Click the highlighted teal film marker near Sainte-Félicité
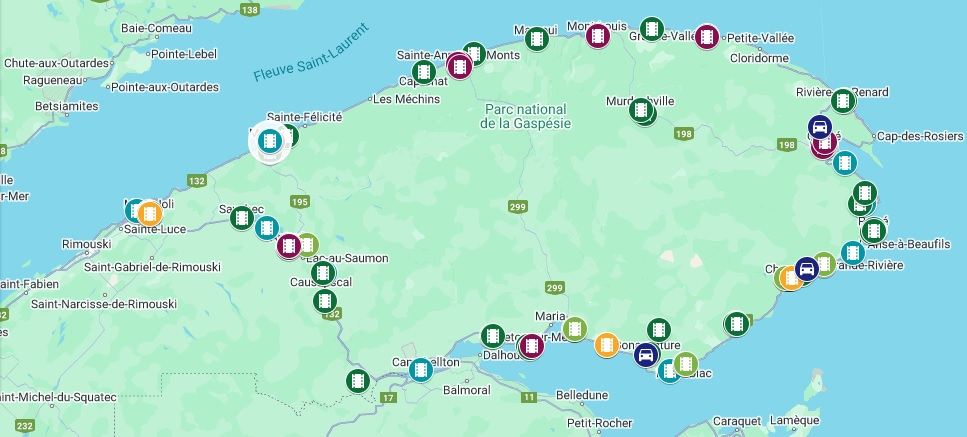This screenshot has width=967, height=437. pos(270,141)
